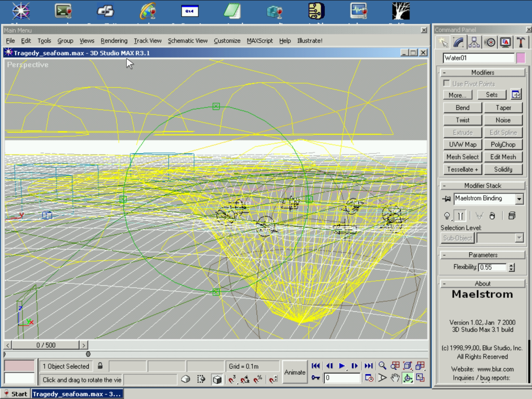The image size is (532, 399).
Task: Open the MAXScript menu
Action: [260, 41]
